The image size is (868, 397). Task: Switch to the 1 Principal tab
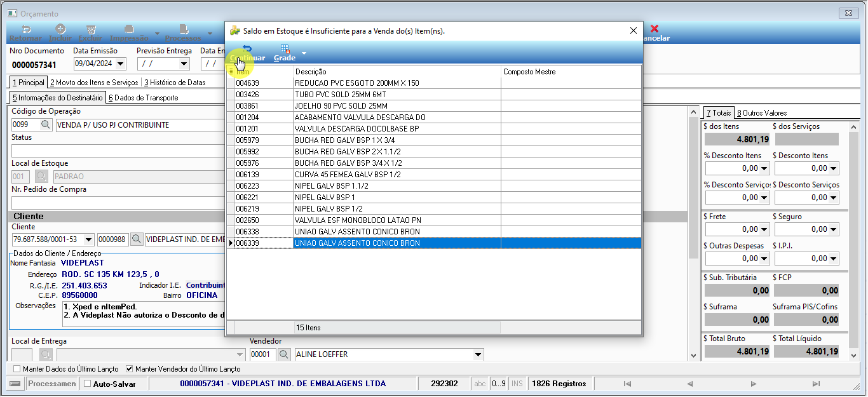coord(29,83)
